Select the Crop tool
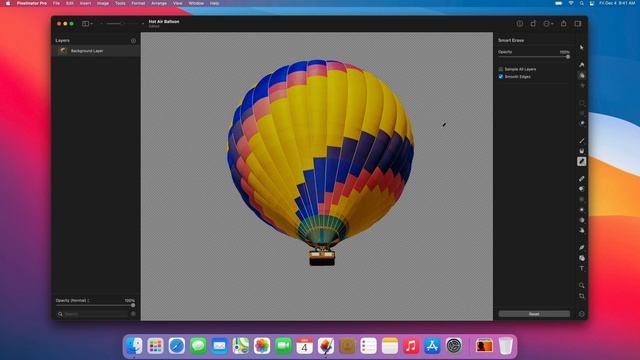The width and height of the screenshot is (640, 360). pos(582,296)
